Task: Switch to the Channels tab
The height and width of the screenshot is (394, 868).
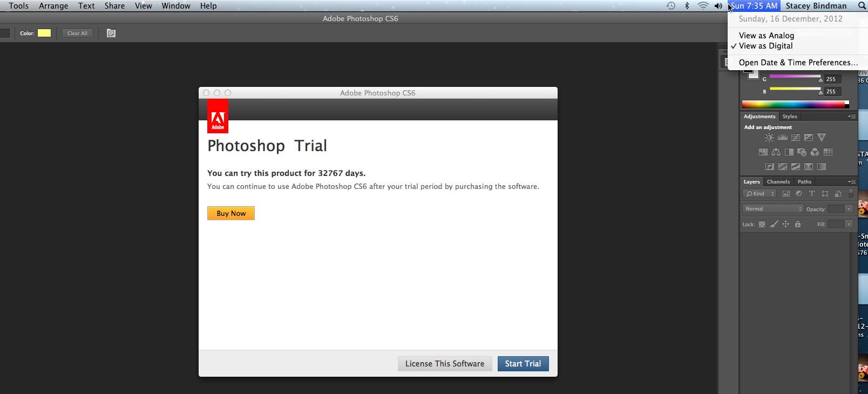Action: (778, 182)
